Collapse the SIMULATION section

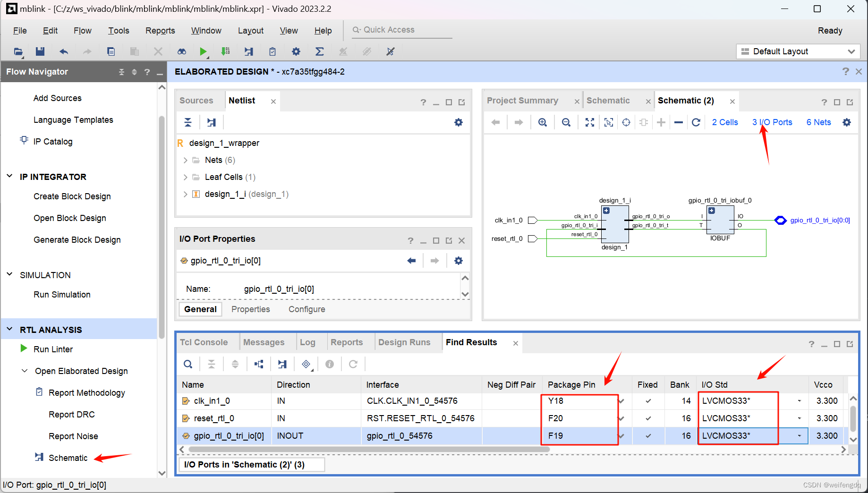(x=9, y=274)
